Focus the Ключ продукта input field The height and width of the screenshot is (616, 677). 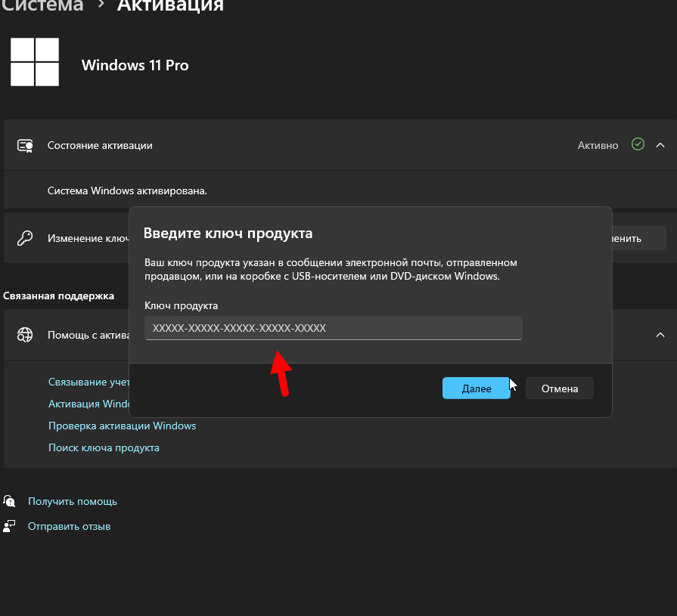pos(333,328)
